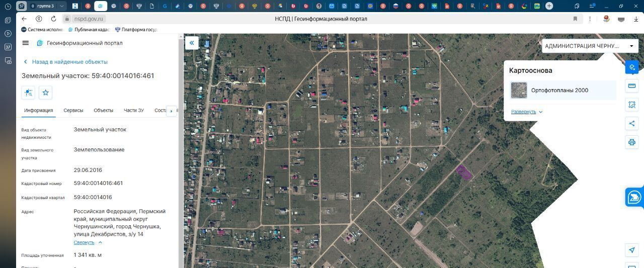Open the browser split/tabs panel icon near window controls

point(577,6)
